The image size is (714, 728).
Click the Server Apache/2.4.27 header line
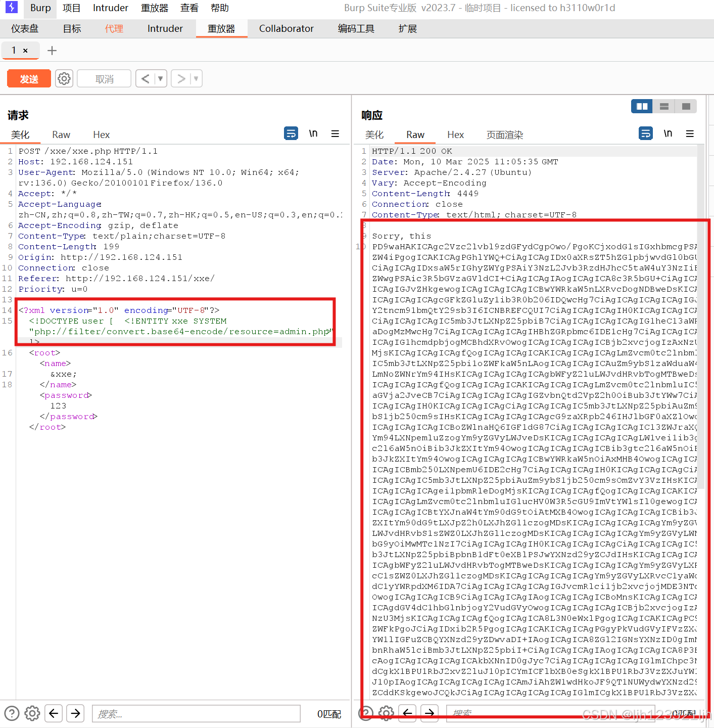coord(452,172)
